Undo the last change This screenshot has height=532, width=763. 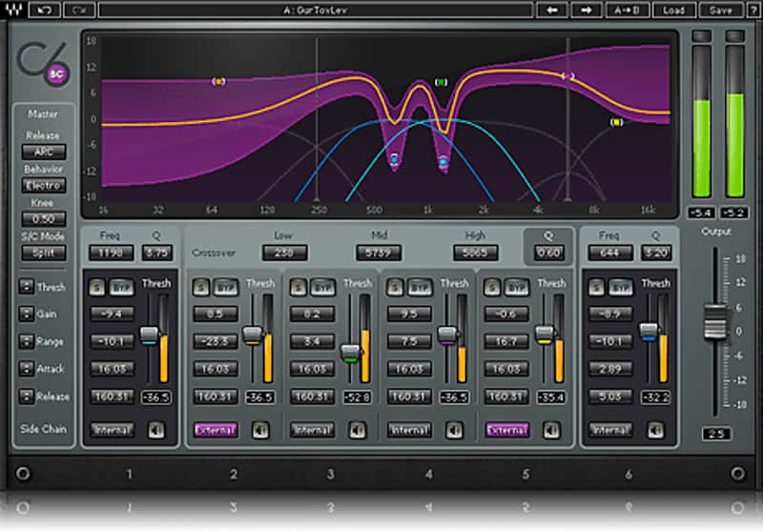45,10
